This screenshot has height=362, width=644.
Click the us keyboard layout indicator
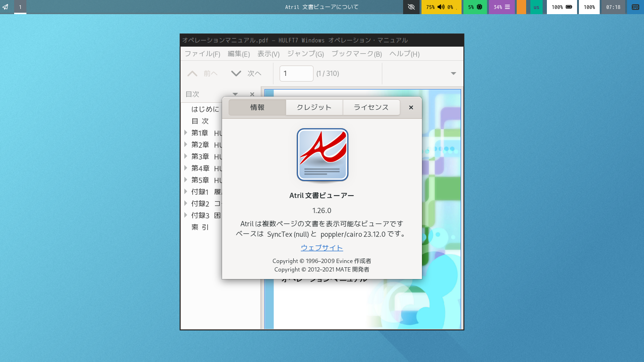[537, 7]
